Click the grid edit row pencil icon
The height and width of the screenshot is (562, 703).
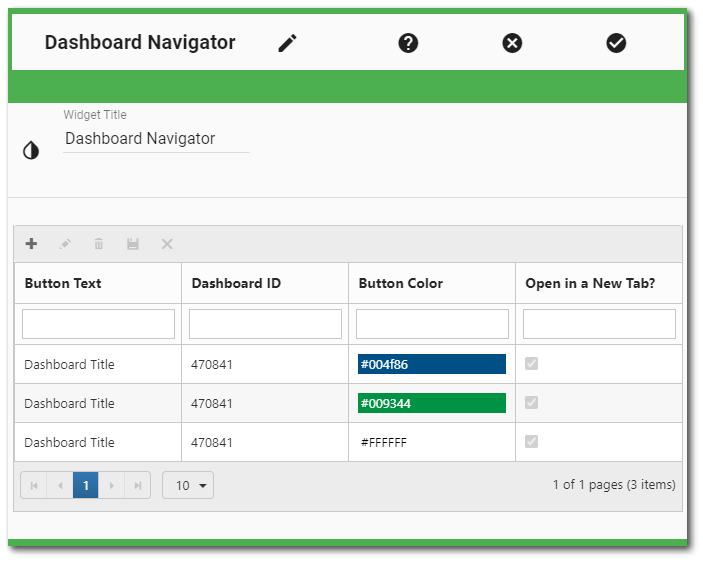(x=65, y=244)
